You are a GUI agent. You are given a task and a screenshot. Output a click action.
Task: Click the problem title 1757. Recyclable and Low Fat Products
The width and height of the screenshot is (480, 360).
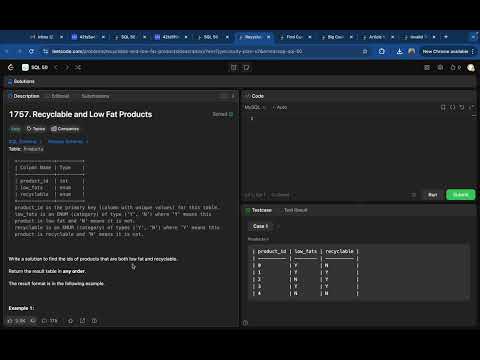coord(80,114)
